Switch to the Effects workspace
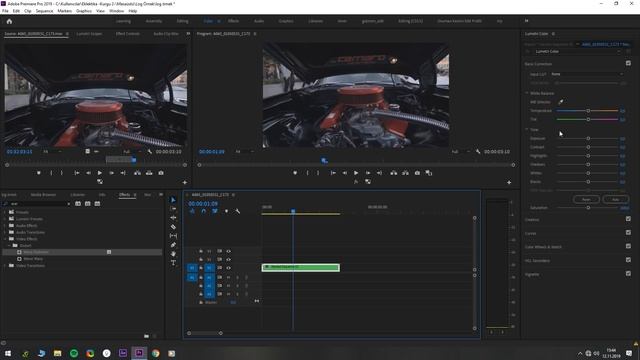 point(233,21)
